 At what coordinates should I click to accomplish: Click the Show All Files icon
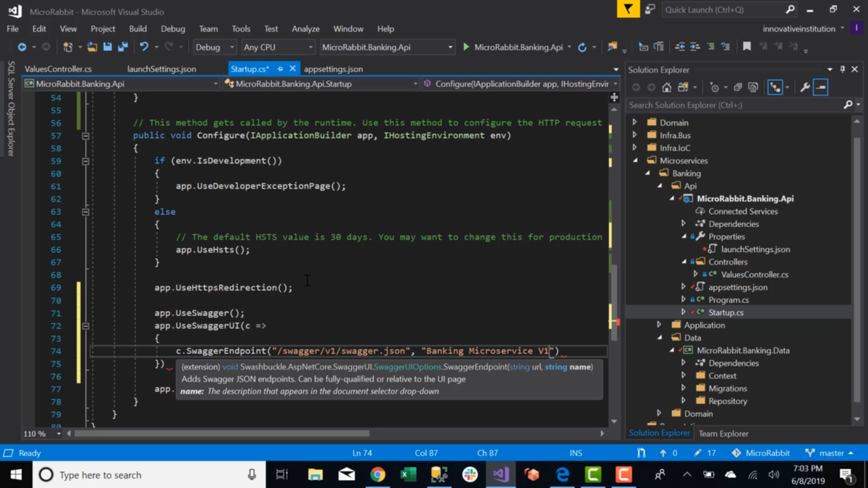coord(753,87)
